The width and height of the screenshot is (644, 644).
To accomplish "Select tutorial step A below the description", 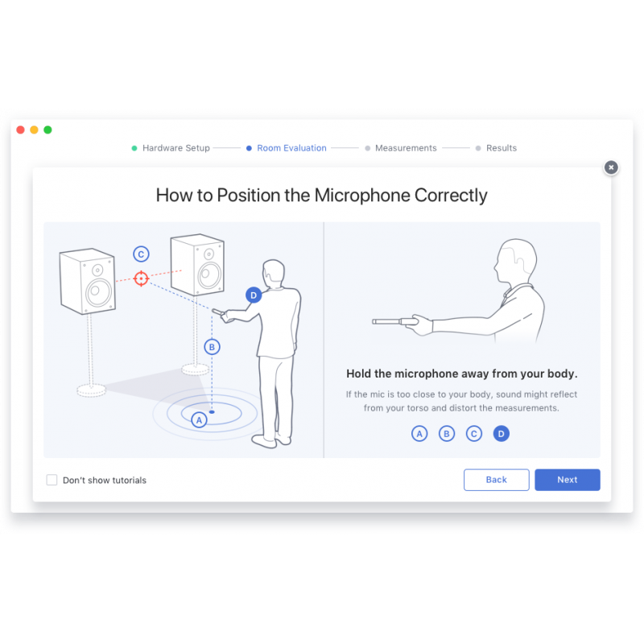I will coord(419,434).
